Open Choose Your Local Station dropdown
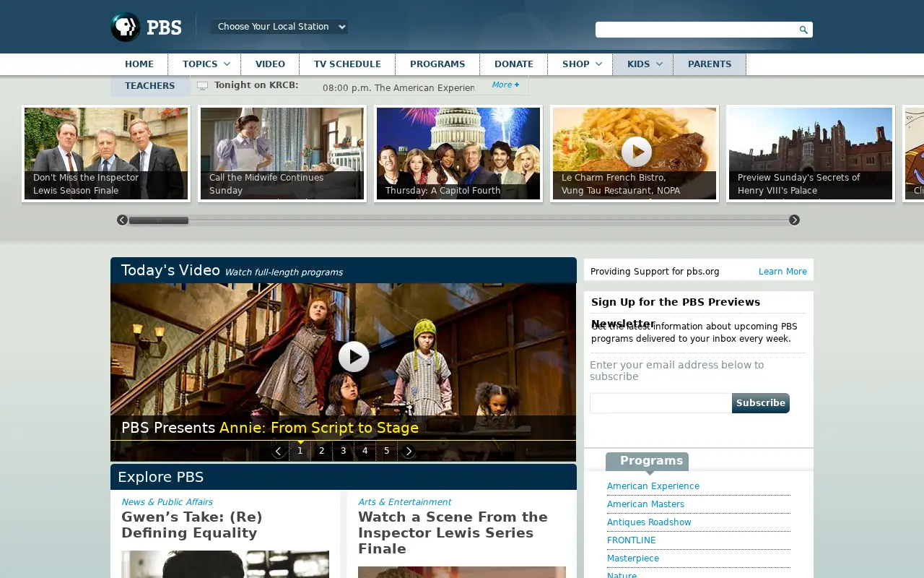This screenshot has width=924, height=578. point(279,27)
